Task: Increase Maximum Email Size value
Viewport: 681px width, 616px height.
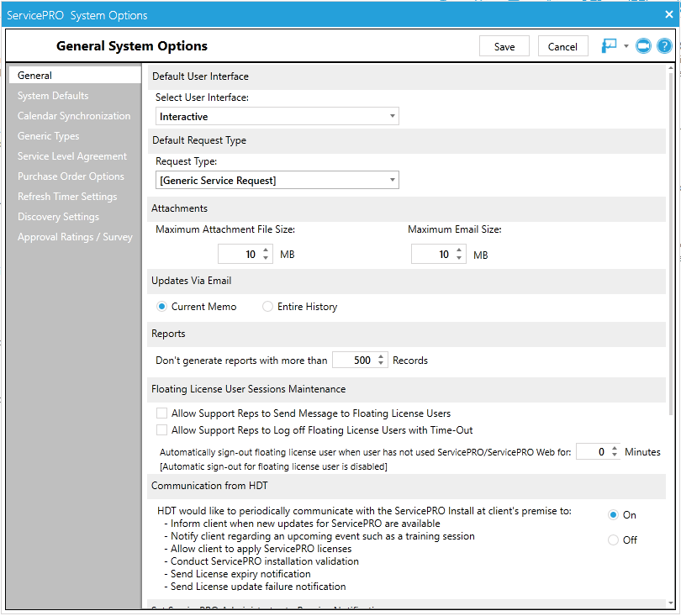Action: (459, 250)
